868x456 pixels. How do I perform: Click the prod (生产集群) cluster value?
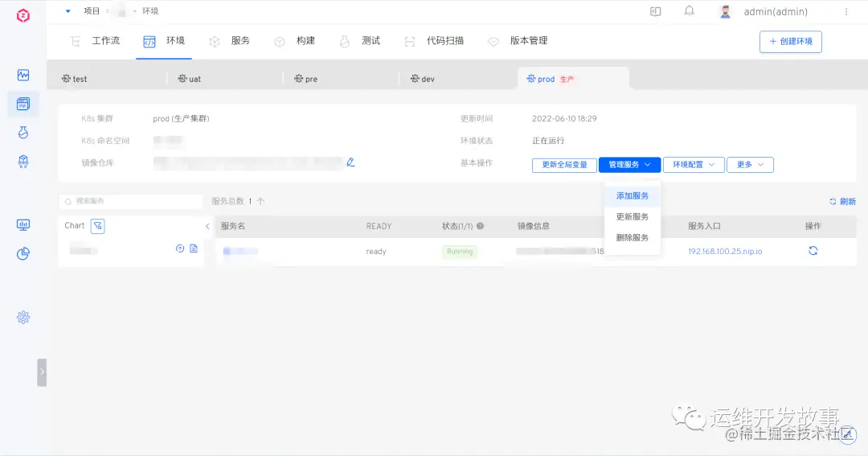[x=181, y=118]
